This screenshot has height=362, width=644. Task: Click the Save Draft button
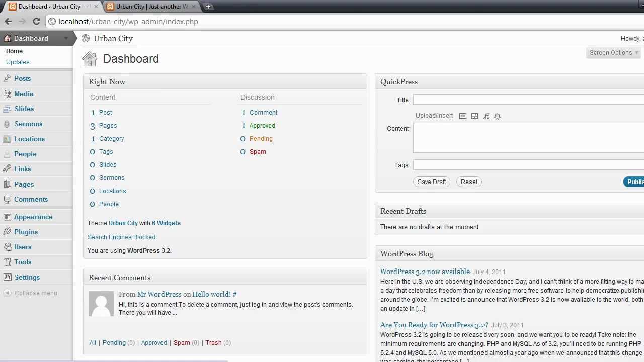[x=432, y=182]
